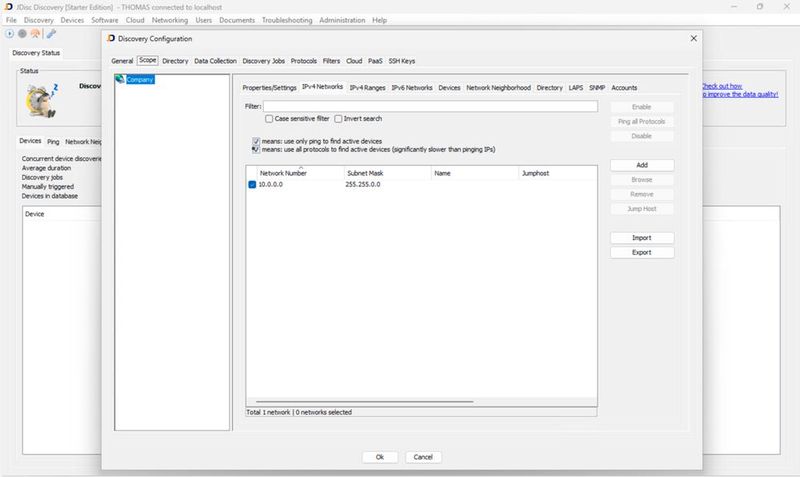Sort by the Network Number column header
The width and height of the screenshot is (800, 477).
tap(301, 173)
